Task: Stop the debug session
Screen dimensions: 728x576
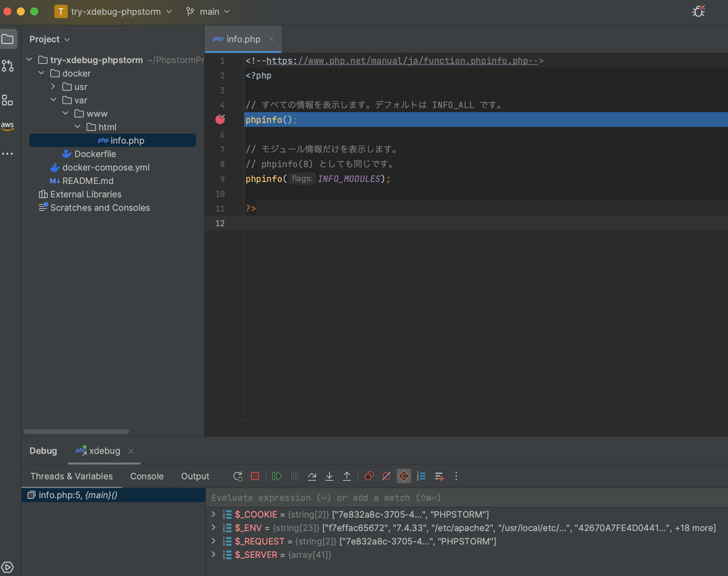Action: 255,476
